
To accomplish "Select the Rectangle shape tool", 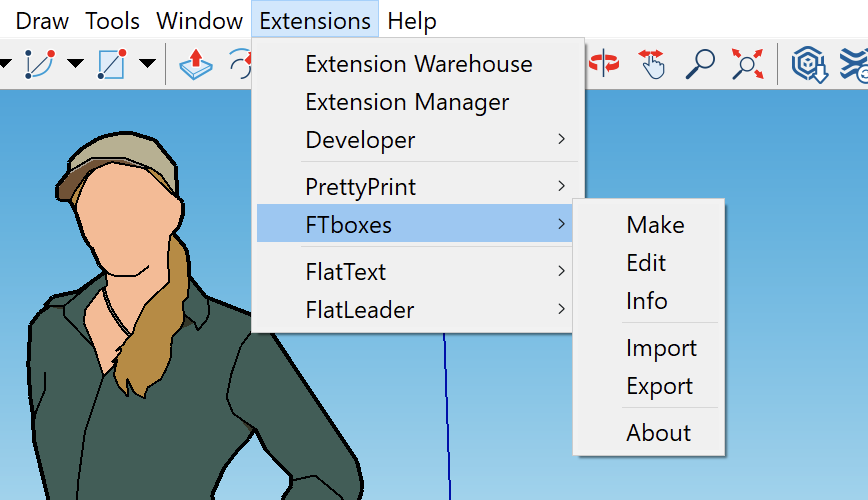I will [111, 64].
